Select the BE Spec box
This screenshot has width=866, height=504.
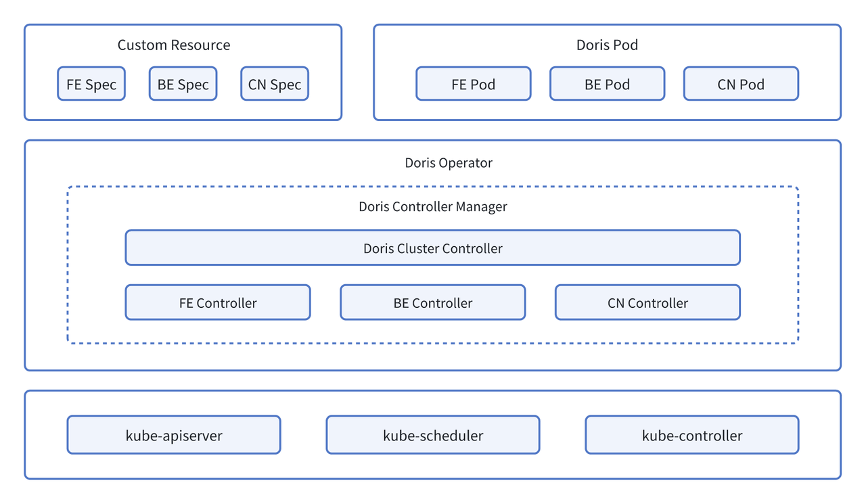click(183, 84)
